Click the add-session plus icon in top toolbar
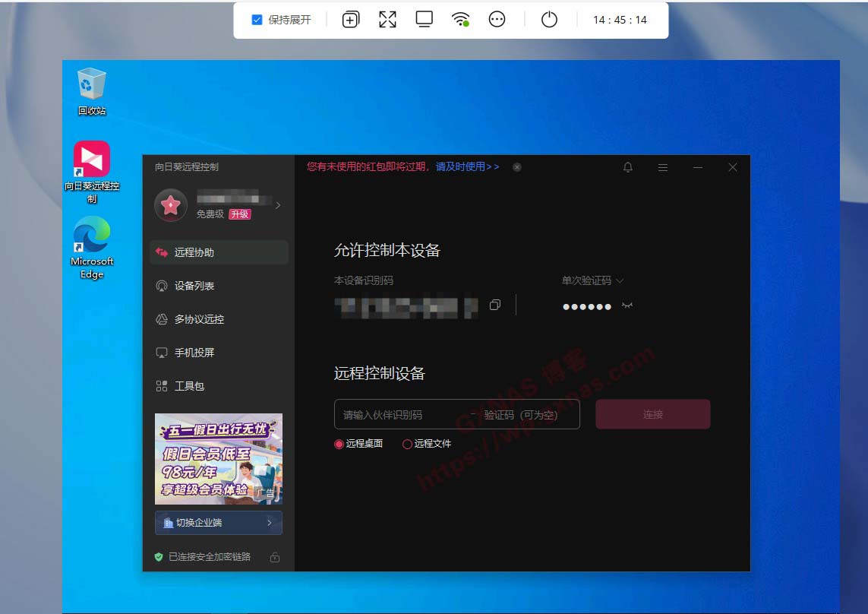Image resolution: width=868 pixels, height=614 pixels. 350,20
